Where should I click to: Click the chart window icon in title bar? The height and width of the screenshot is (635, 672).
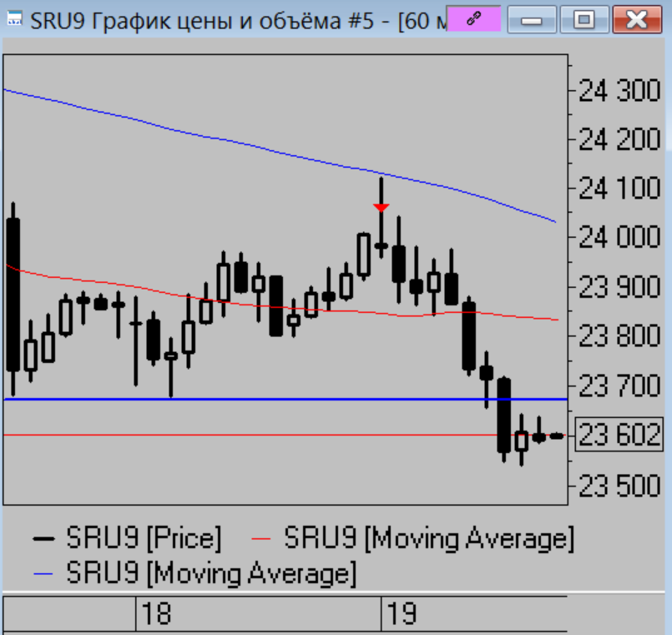(x=14, y=18)
